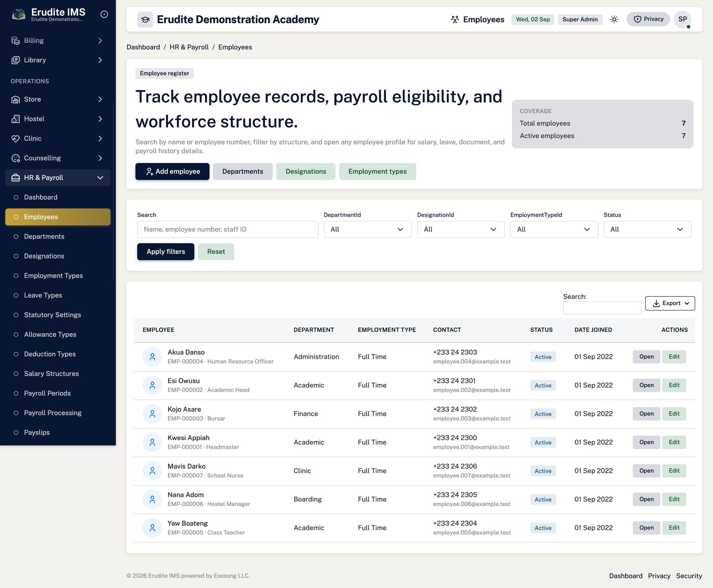Image resolution: width=713 pixels, height=588 pixels.
Task: Open the Designations green button
Action: coord(306,171)
